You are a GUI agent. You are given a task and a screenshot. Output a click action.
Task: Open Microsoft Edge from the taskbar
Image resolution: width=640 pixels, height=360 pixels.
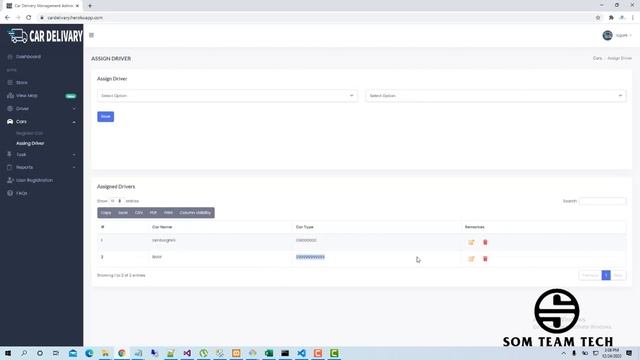89,353
